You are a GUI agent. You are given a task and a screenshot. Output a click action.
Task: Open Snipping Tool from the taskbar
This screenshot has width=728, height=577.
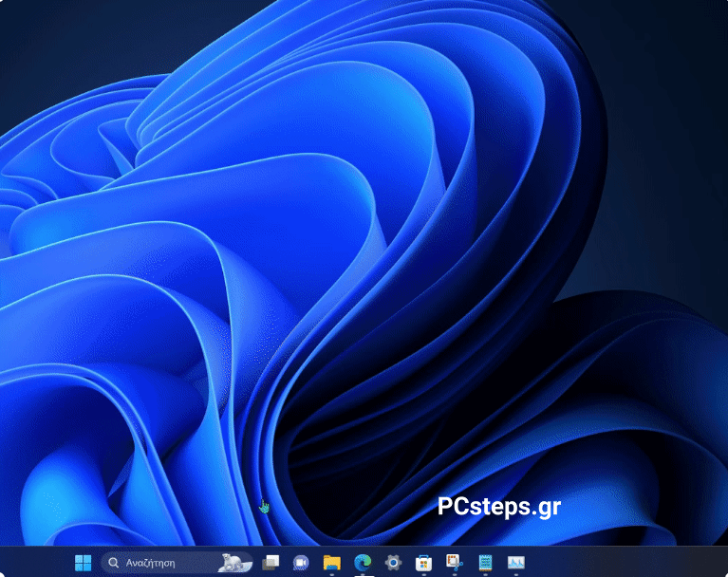pos(454,563)
